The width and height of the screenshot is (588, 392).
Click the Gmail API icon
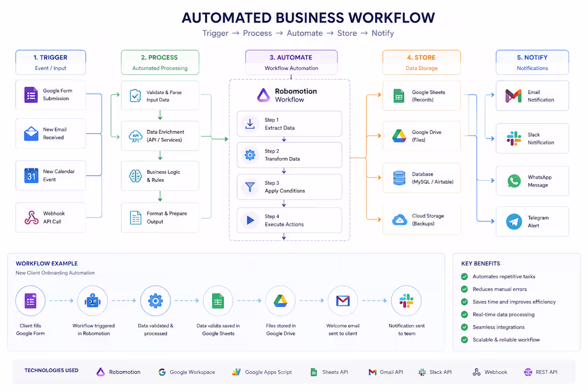coord(373,372)
